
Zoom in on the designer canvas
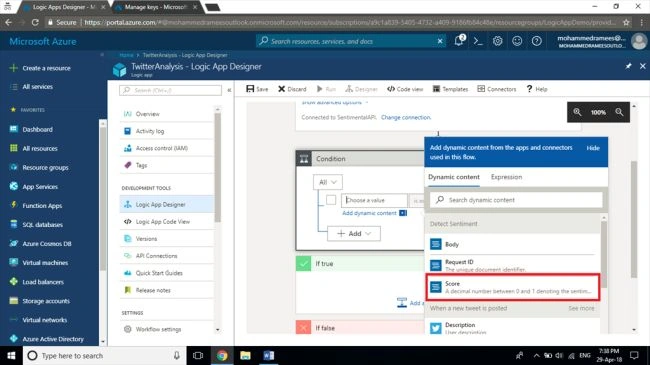coord(577,112)
